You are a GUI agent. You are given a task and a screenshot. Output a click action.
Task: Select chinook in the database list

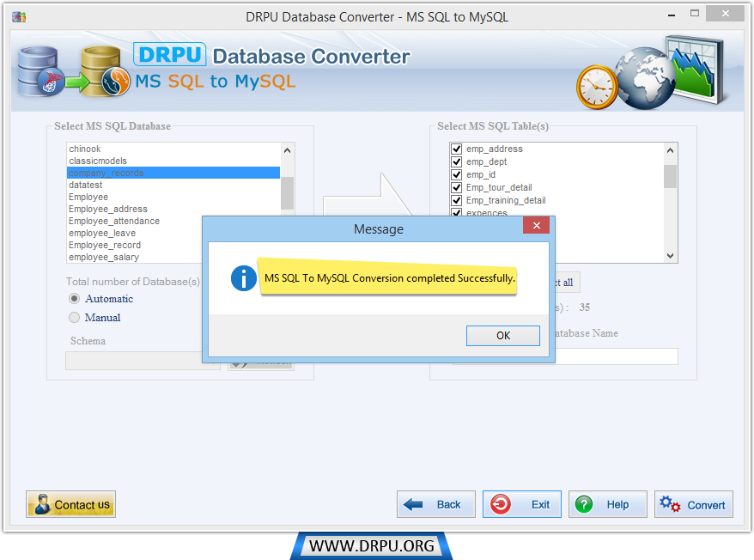point(173,149)
